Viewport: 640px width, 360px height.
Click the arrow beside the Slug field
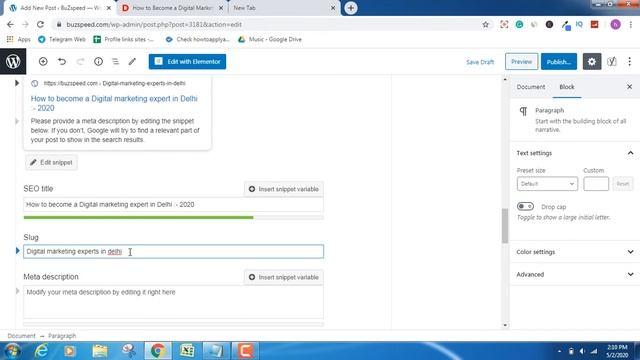18,251
